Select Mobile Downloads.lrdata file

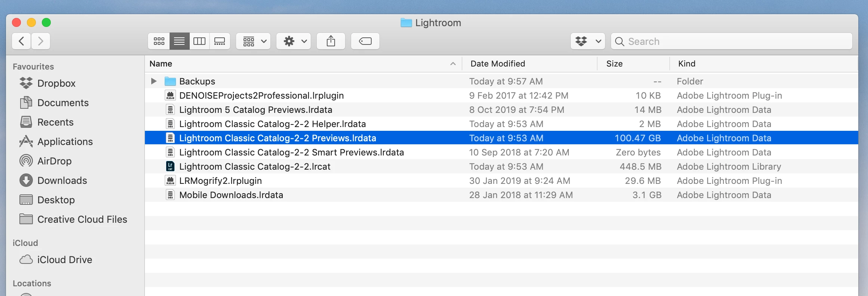coord(231,195)
